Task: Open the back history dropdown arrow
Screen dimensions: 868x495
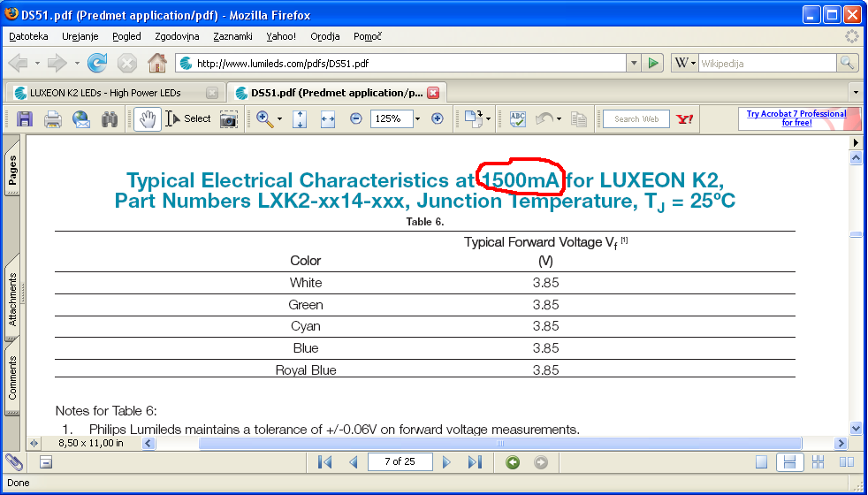Action: point(37,63)
